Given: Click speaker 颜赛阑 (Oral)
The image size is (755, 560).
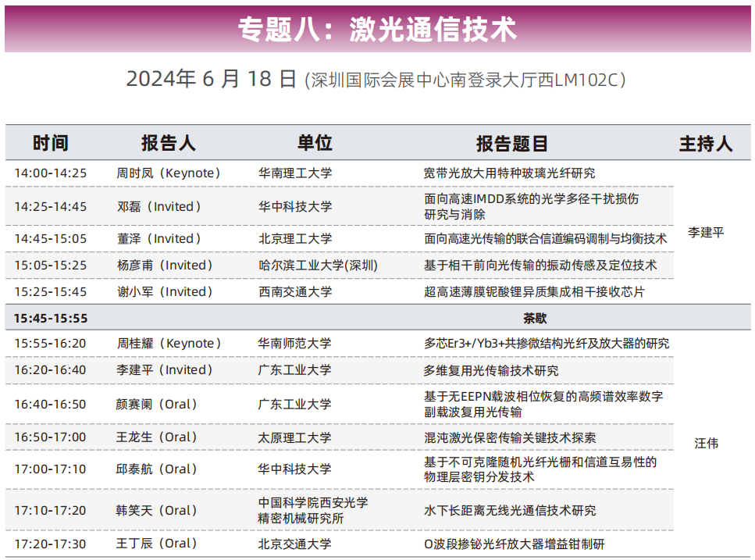Looking at the screenshot, I should pyautogui.click(x=157, y=405).
